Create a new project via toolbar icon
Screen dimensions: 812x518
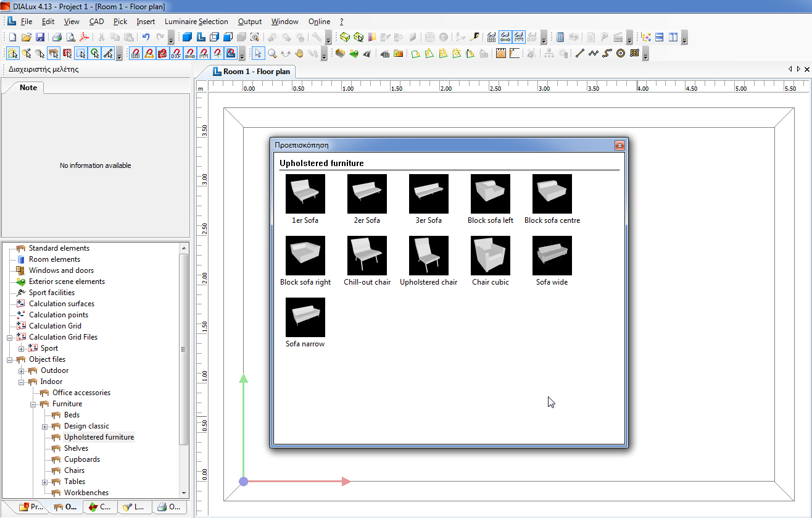point(12,37)
